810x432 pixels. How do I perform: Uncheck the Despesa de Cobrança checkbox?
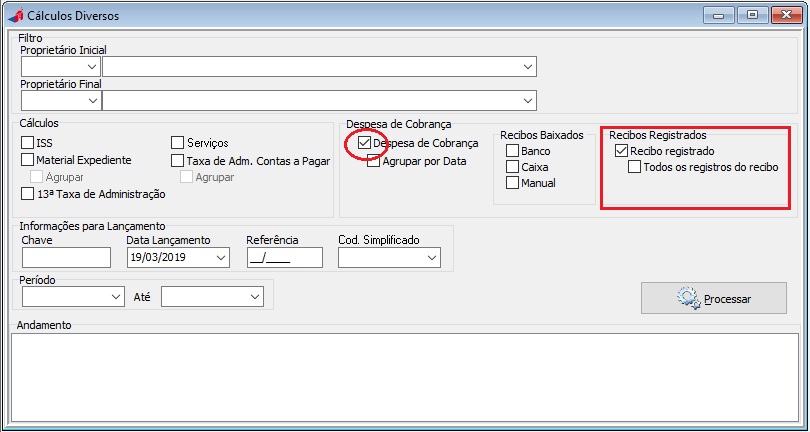(364, 143)
